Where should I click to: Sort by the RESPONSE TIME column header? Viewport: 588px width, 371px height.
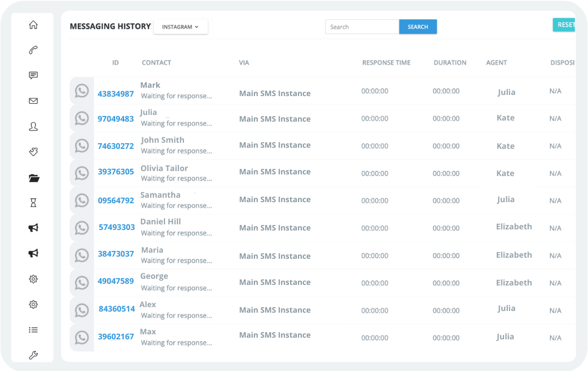(x=386, y=62)
